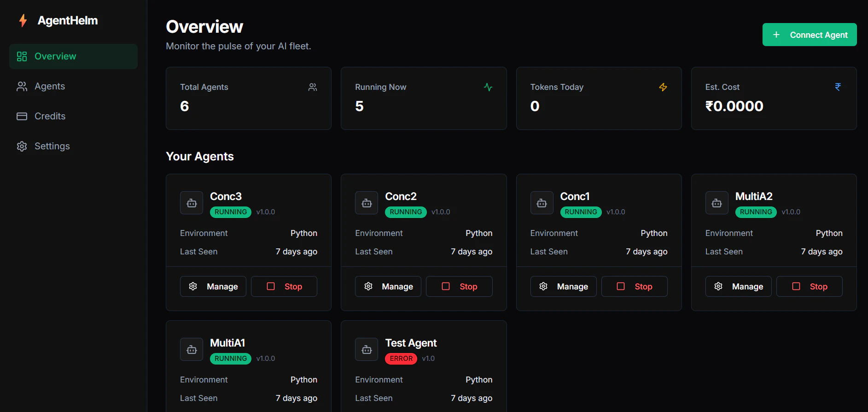Click Monitor the pulse subtitle text
The width and height of the screenshot is (868, 412).
point(239,46)
